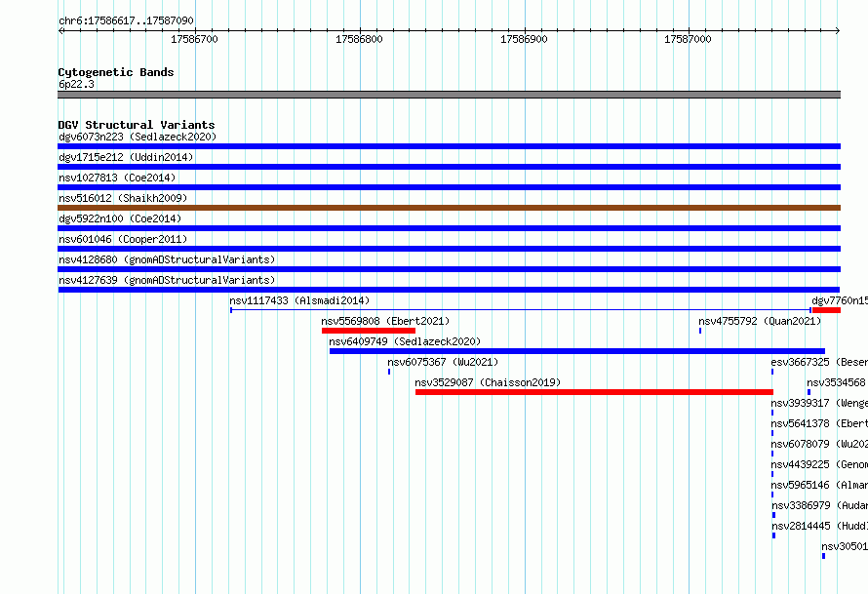Open the nsv3534568 variant label

pos(837,382)
